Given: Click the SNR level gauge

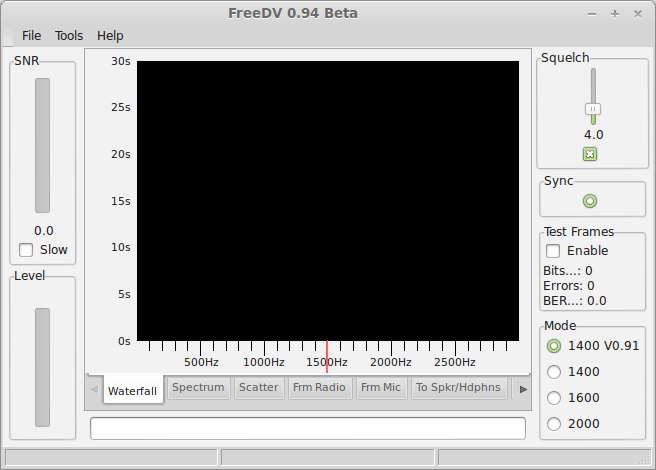Looking at the screenshot, I should pos(42,145).
